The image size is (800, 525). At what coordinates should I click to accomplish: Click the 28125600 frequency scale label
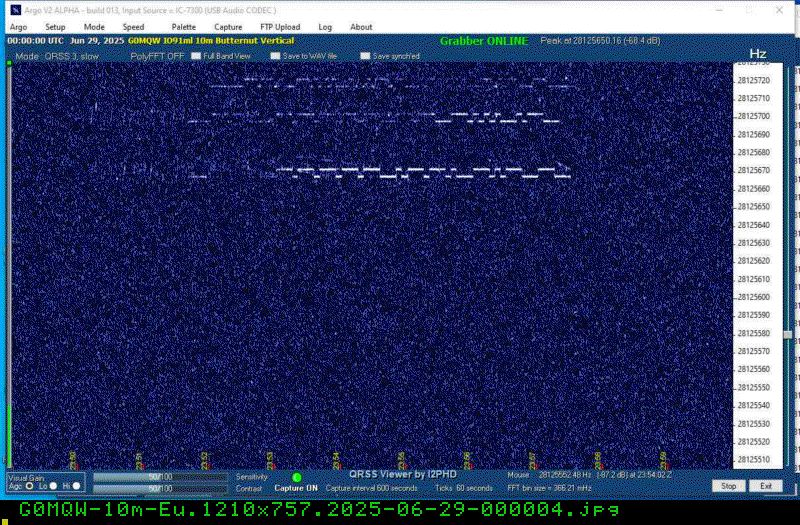pyautogui.click(x=754, y=297)
